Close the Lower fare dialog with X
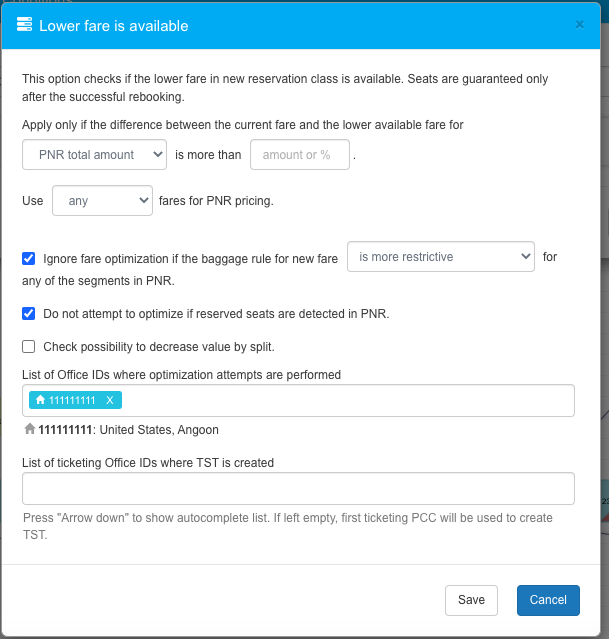609x639 pixels. [x=580, y=25]
